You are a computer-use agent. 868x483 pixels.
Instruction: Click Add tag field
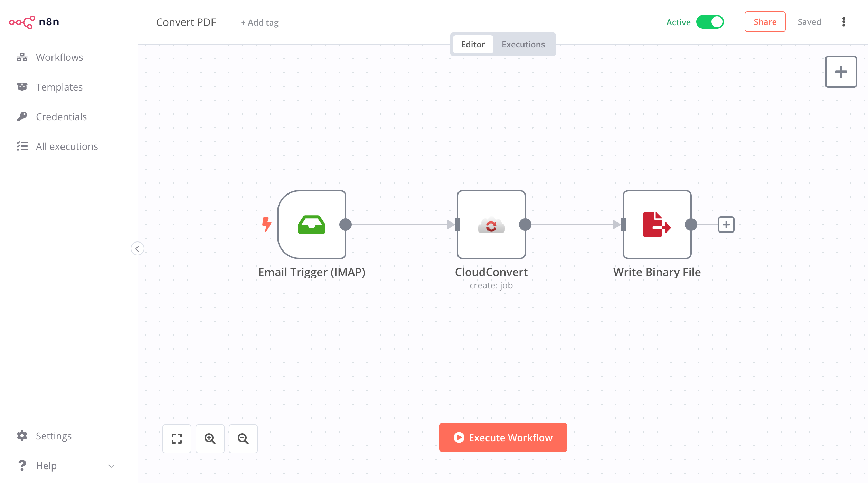(x=260, y=23)
